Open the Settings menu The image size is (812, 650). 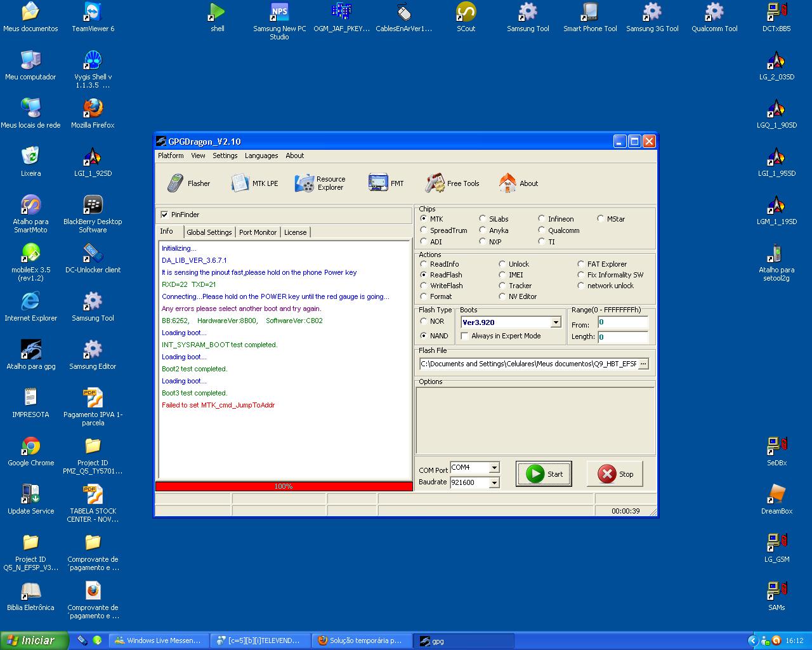click(225, 156)
